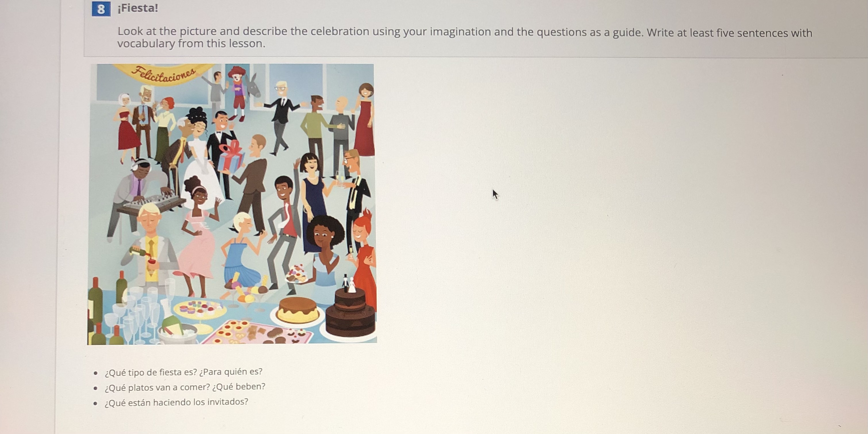The image size is (868, 434).
Task: Click the flan dessert on the plate
Action: (298, 310)
